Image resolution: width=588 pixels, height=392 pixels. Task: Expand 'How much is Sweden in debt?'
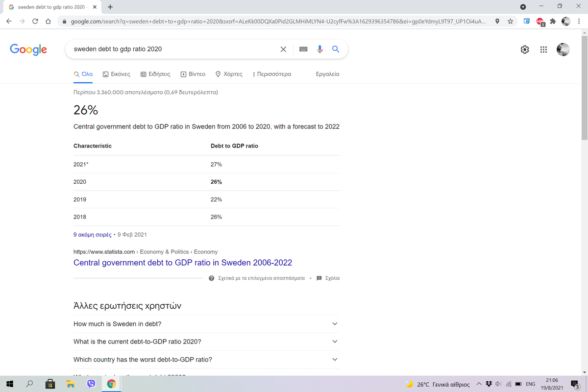tap(206, 324)
